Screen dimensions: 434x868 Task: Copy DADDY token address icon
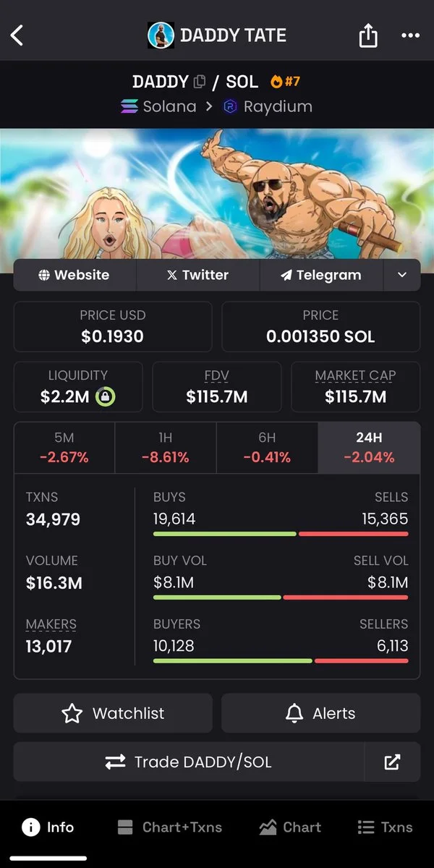click(200, 82)
